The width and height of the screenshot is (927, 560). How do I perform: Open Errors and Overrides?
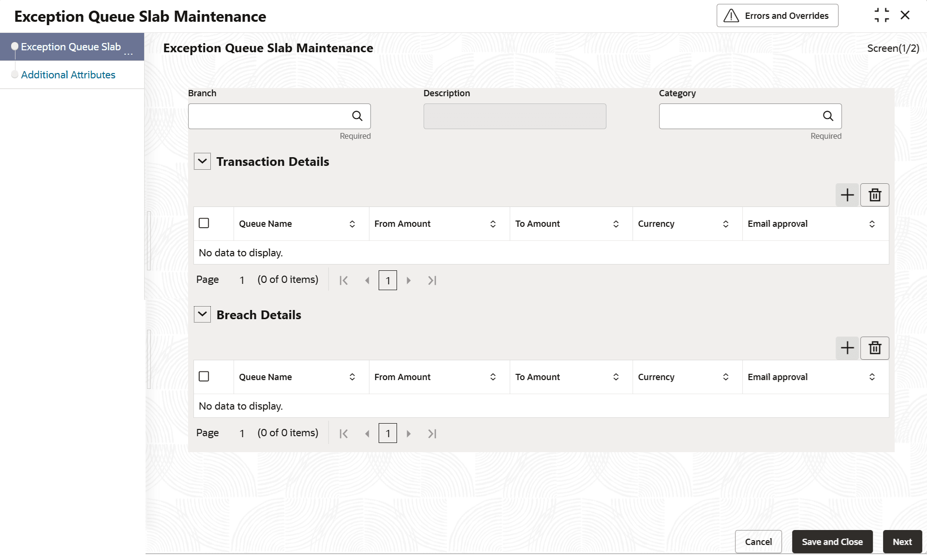(x=778, y=15)
